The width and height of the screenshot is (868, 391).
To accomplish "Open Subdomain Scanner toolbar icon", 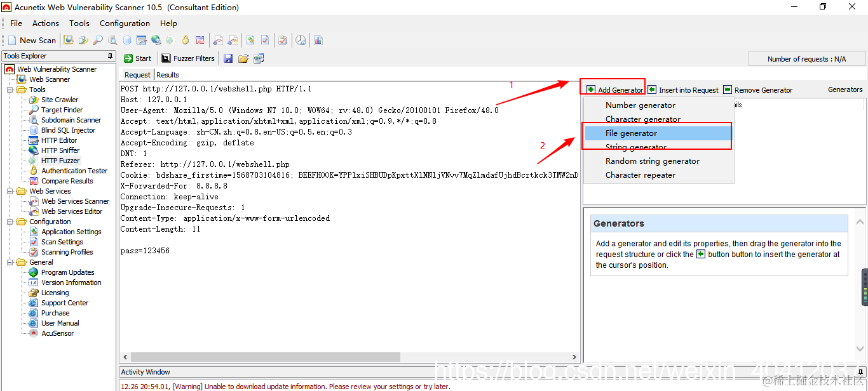I will point(112,40).
